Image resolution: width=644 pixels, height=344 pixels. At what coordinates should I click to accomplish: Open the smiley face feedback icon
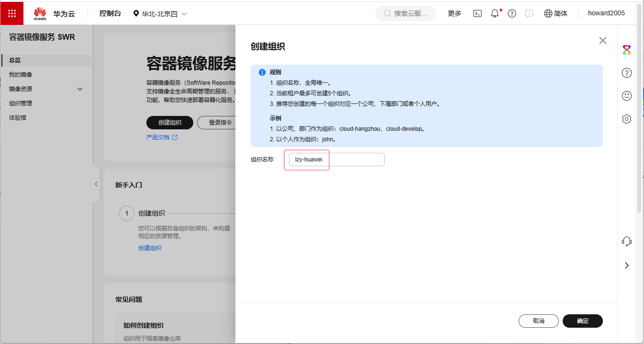click(627, 96)
